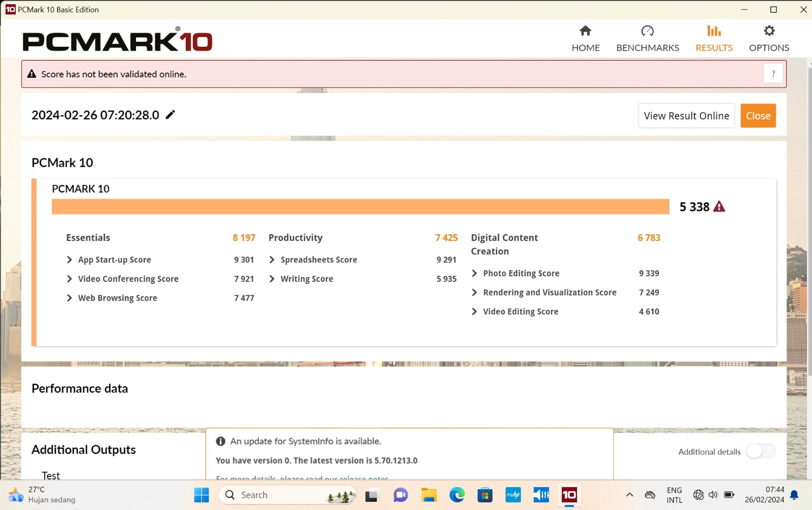Click the Essentials heading
Screen dimensions: 812x510
pyautogui.click(x=88, y=238)
